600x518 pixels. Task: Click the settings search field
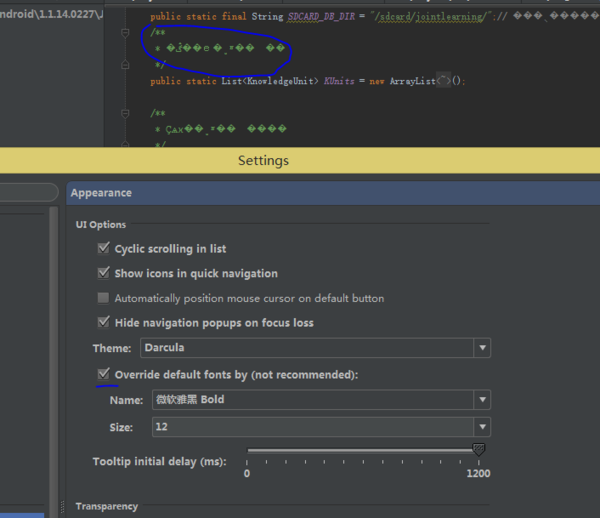(29, 192)
